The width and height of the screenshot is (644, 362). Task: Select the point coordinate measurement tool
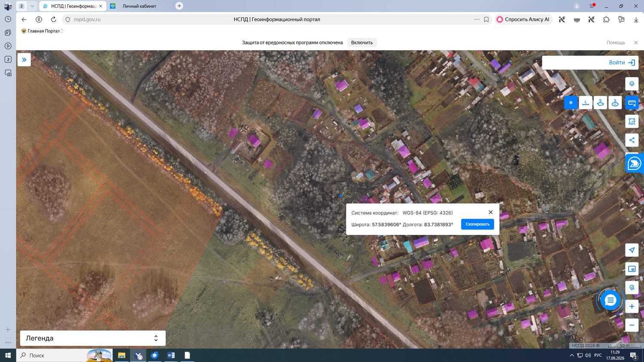(571, 103)
